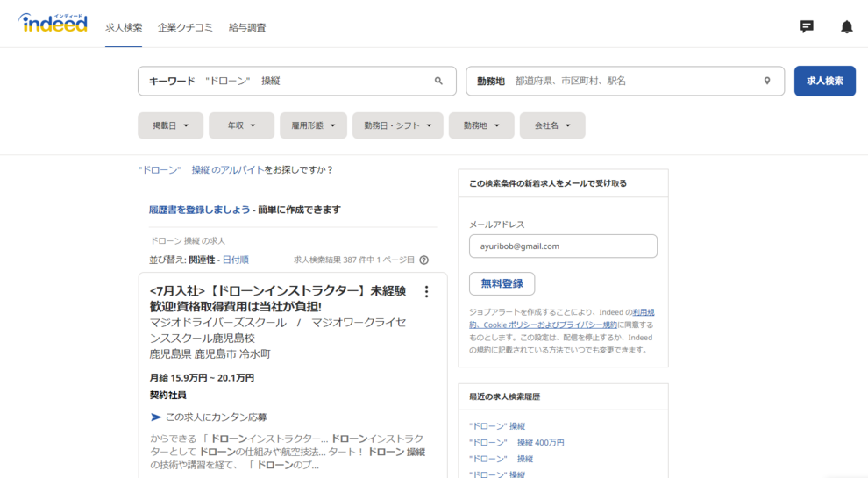Expand the 掲載日 filter dropdown
Viewport: 868px width, 478px height.
click(170, 125)
